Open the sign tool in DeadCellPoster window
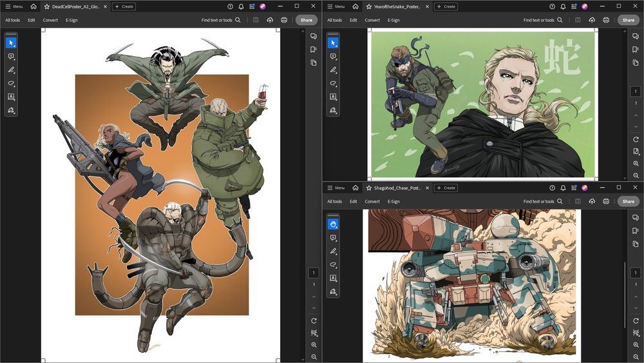 point(11,110)
